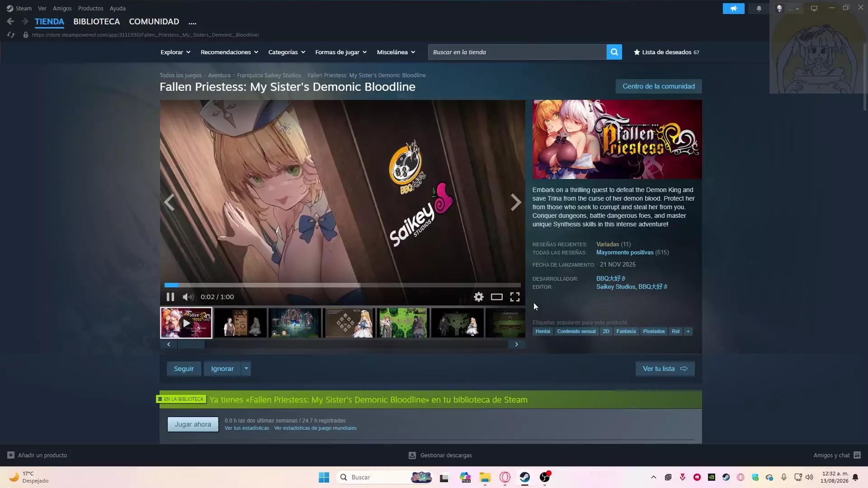Screen dimensions: 868x488
Task: Show hidden system tray icons chevron
Action: click(x=654, y=477)
